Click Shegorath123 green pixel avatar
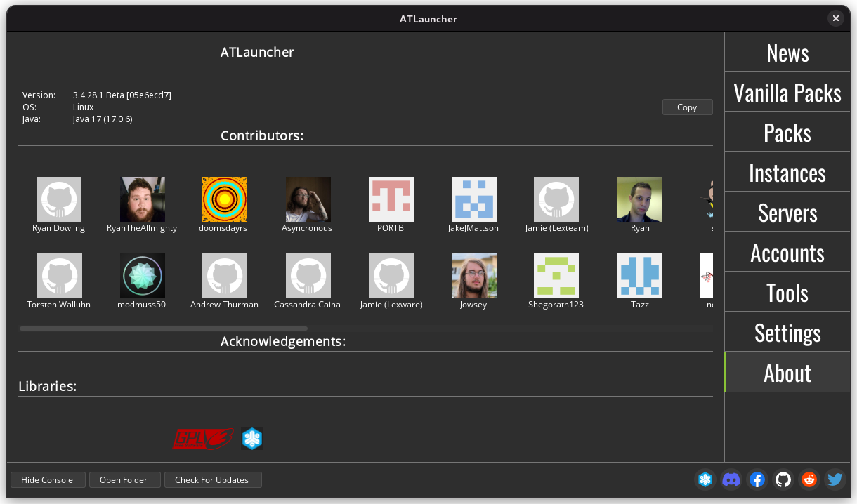 (x=556, y=276)
